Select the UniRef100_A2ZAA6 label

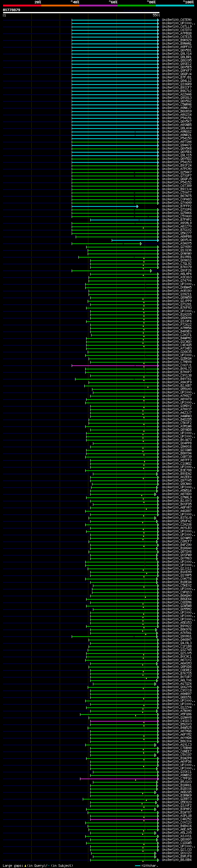pos(177,94)
